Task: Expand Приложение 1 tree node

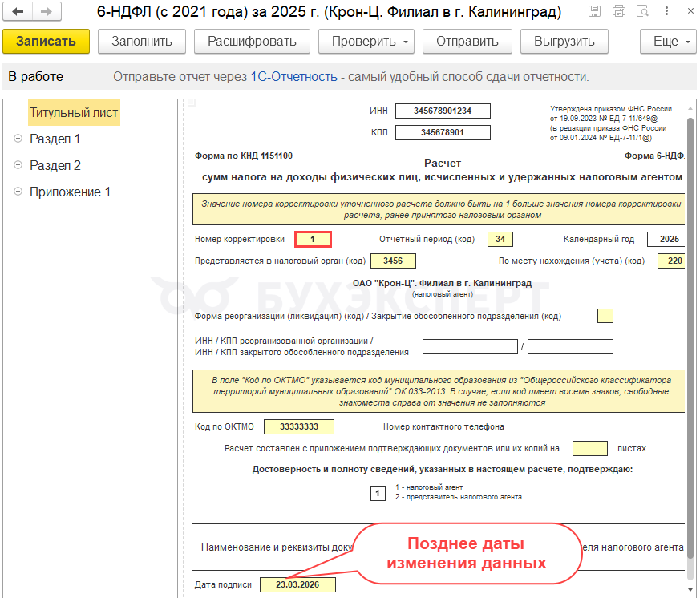Action: [18, 192]
